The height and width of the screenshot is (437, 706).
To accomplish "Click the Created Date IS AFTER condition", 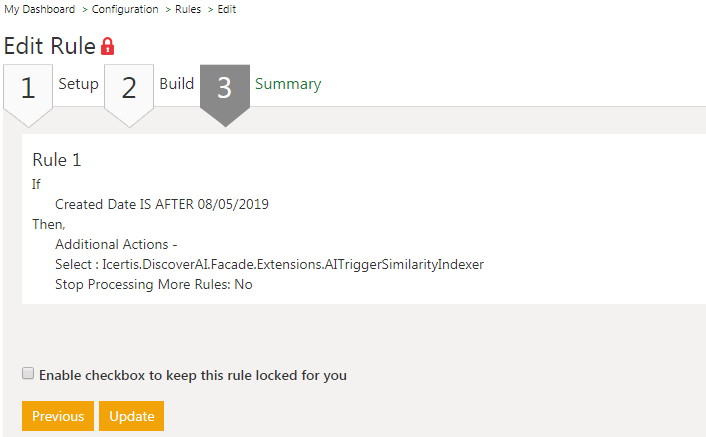I will coord(162,204).
